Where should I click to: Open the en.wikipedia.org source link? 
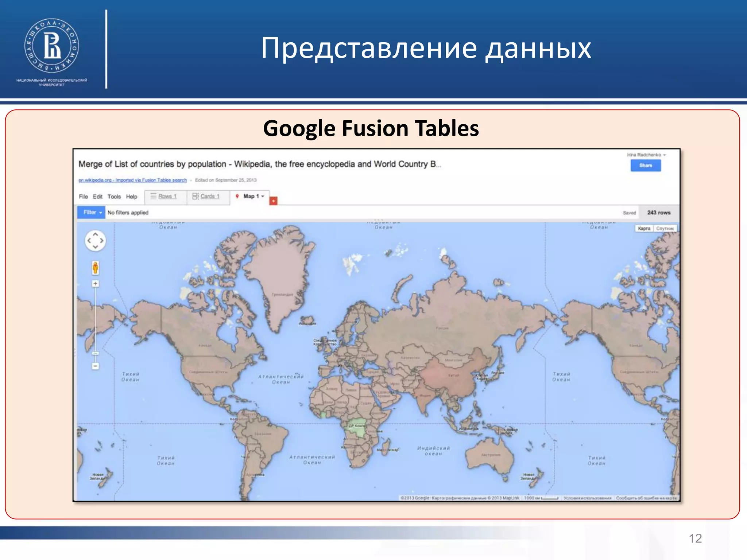click(132, 180)
